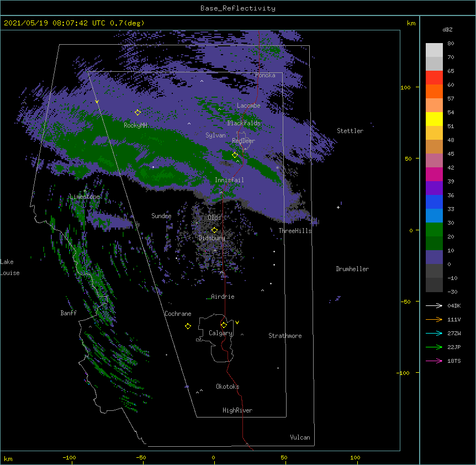Click the Limestone label

(84, 197)
